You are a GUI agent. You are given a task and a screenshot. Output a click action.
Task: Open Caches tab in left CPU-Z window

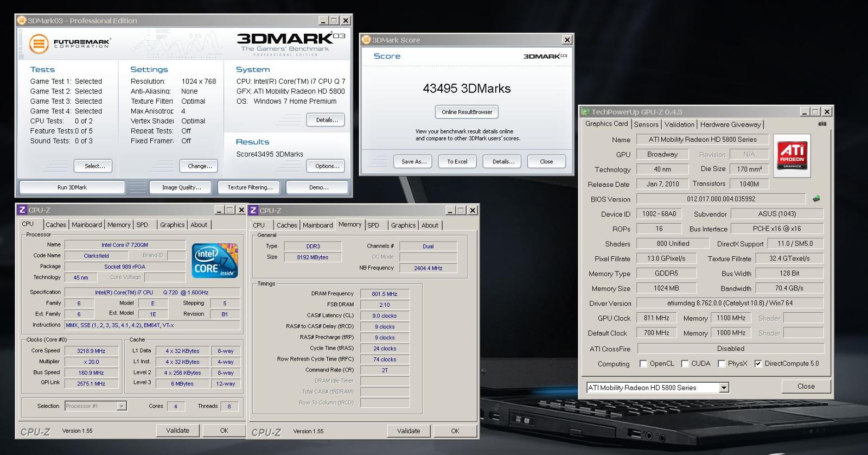pos(56,225)
